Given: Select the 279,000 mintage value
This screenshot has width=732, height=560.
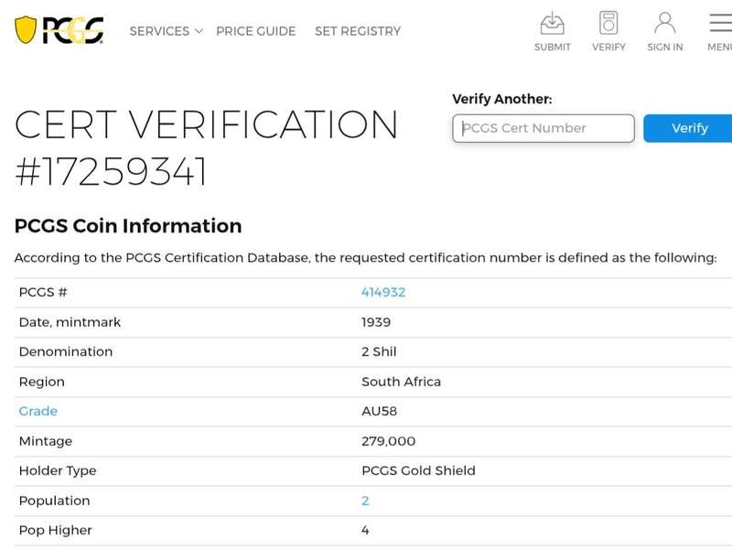Looking at the screenshot, I should pos(388,441).
